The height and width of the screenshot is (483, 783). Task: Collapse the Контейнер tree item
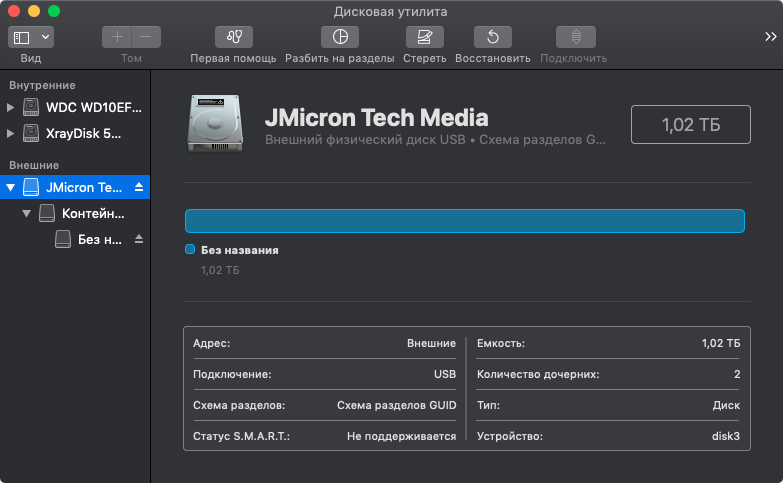[27, 213]
